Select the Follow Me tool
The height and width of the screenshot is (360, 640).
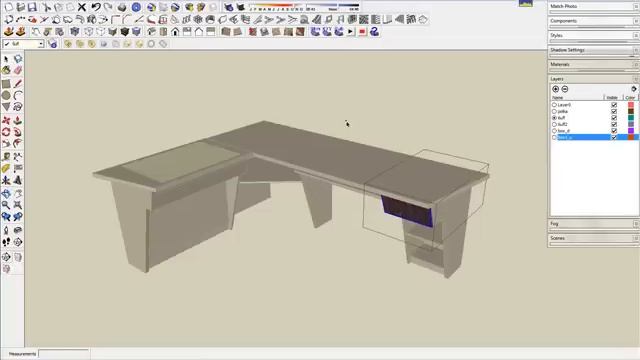click(18, 132)
